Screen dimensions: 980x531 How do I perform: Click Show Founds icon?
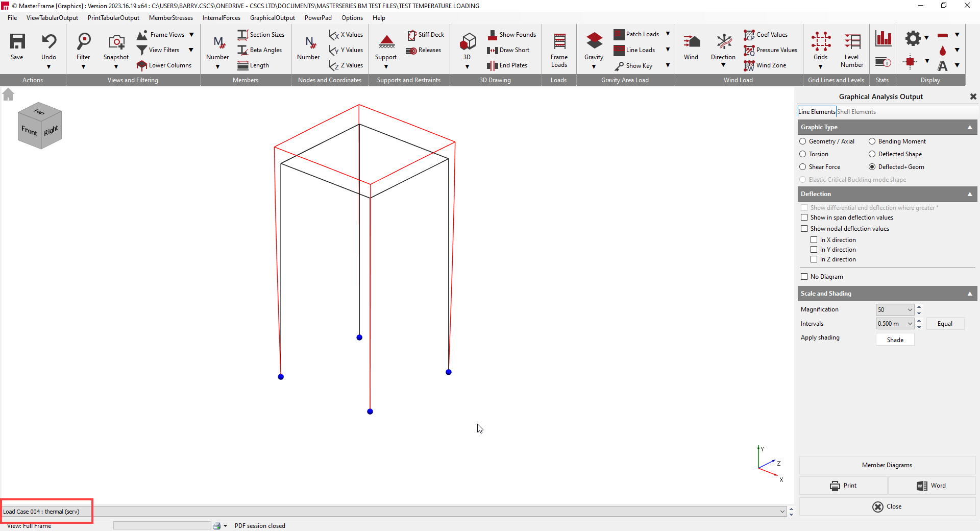493,35
